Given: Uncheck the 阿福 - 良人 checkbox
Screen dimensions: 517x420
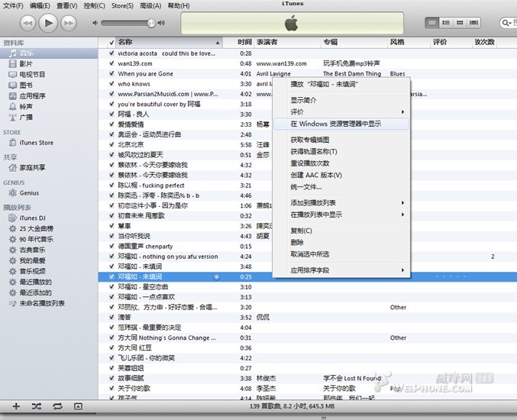Looking at the screenshot, I should pos(111,114).
